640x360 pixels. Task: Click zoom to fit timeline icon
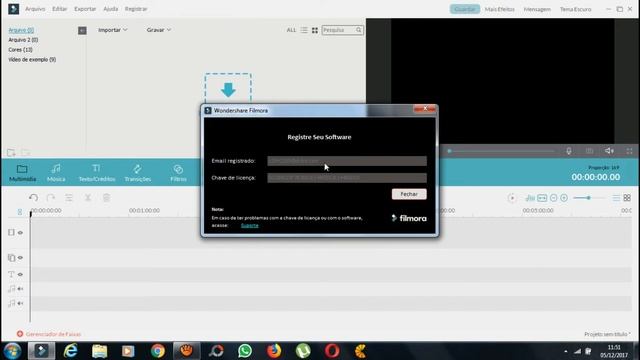(542, 198)
